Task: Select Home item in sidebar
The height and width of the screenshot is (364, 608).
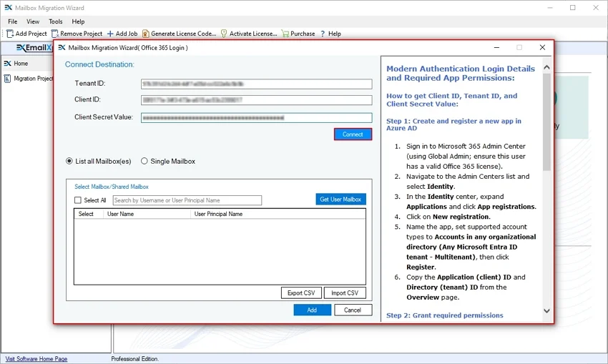Action: click(21, 63)
